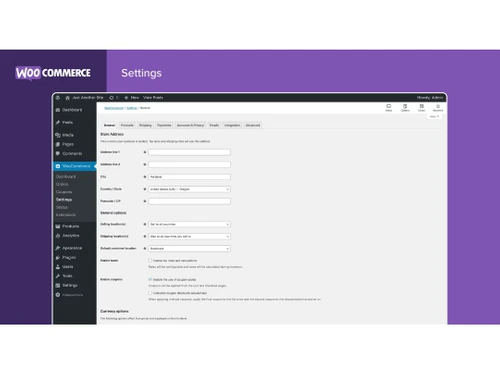The image size is (500, 375).
Task: Select the General settings tab
Action: coord(109,125)
